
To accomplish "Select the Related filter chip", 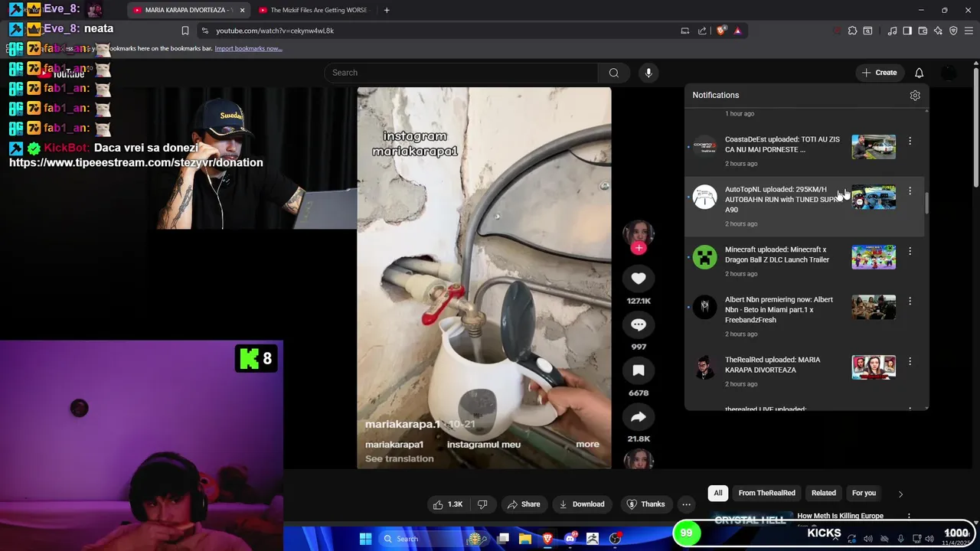I will tap(824, 493).
